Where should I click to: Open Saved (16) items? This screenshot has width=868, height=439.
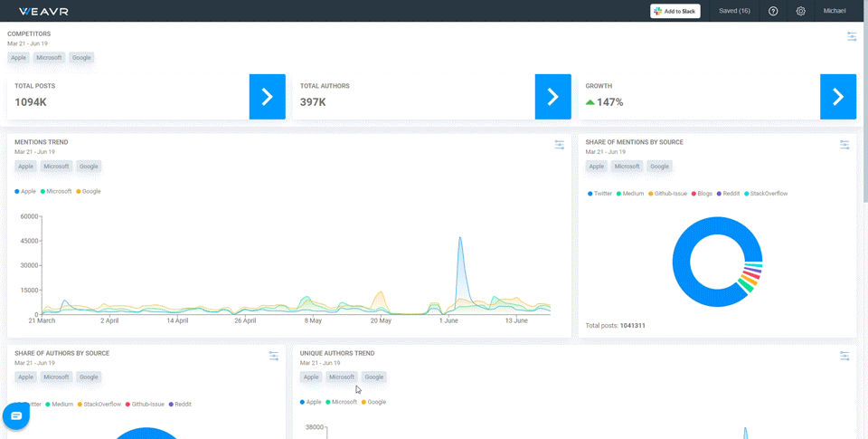click(734, 11)
